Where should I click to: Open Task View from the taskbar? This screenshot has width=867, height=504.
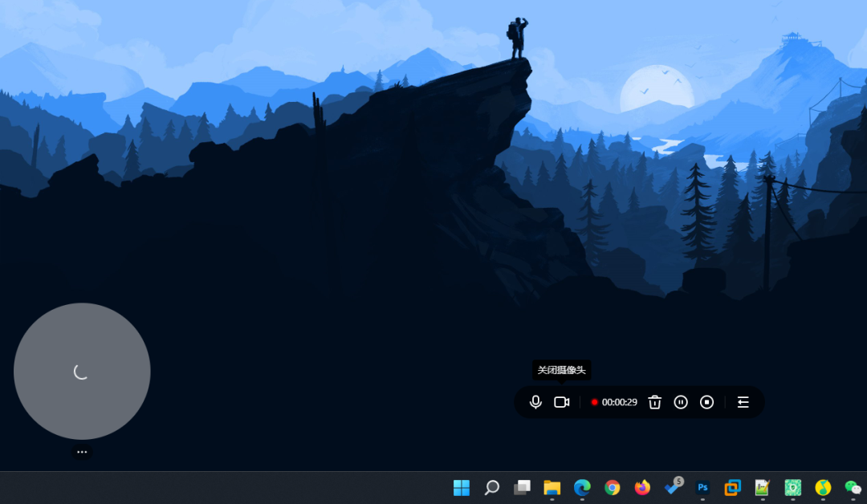(522, 487)
